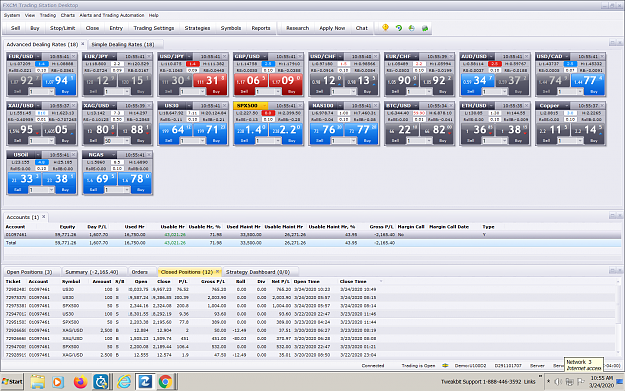
Task: Click the Stop/Limit toolbar button
Action: coord(63,28)
